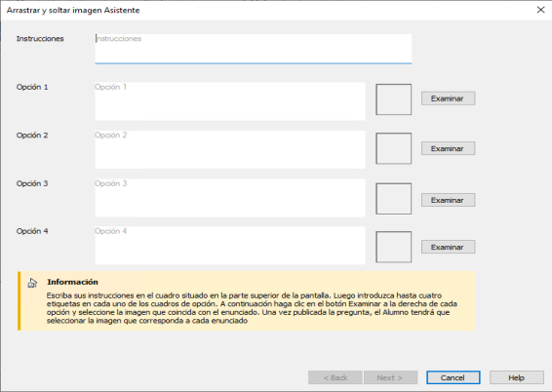Click Examinar button for Opción 1
Image resolution: width=552 pixels, height=392 pixels.
coord(448,98)
